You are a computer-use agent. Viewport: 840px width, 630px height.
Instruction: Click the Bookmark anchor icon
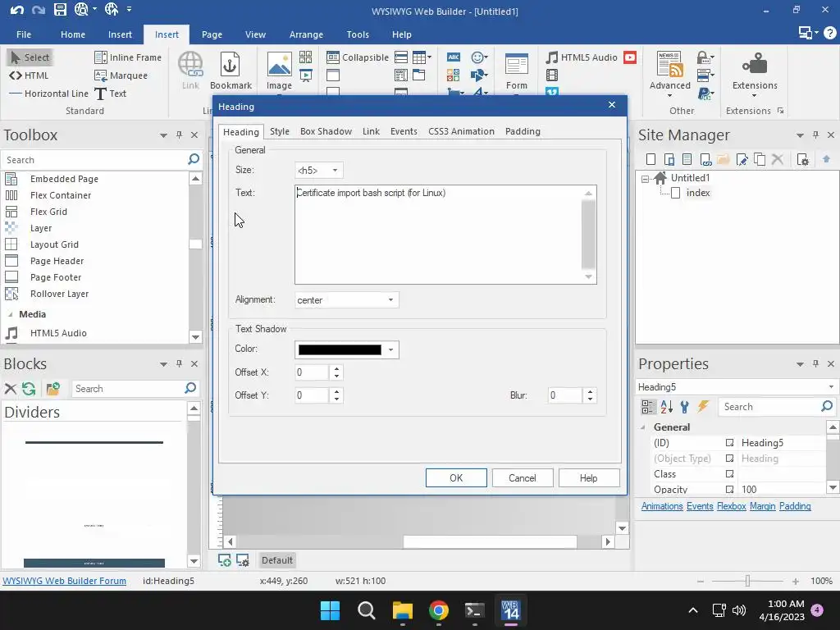(231, 65)
